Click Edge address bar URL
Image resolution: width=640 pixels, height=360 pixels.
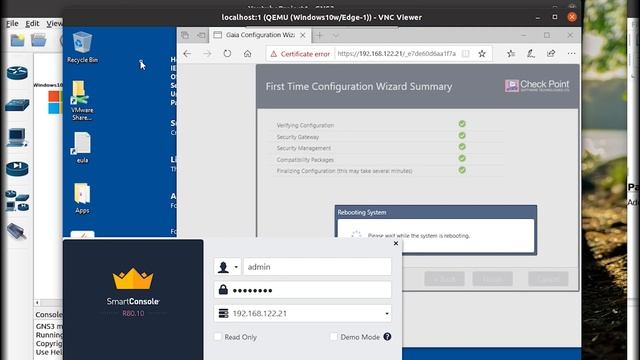[396, 53]
